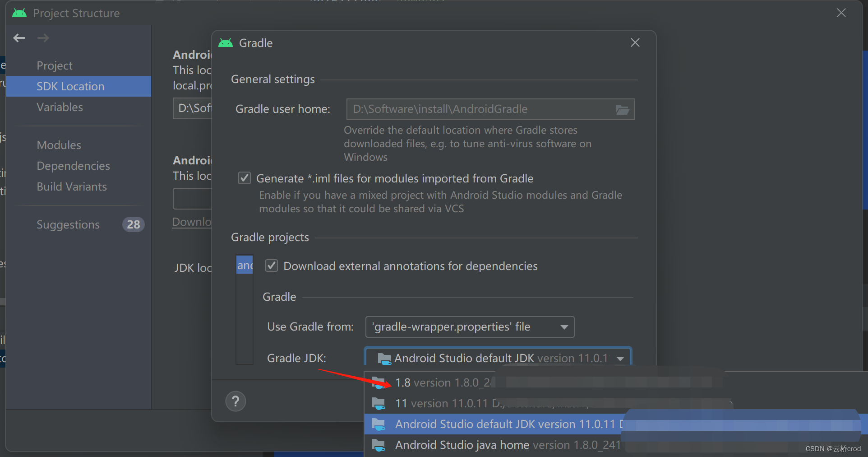Open the Use Gradle from dropdown
The height and width of the screenshot is (457, 868).
pos(470,327)
